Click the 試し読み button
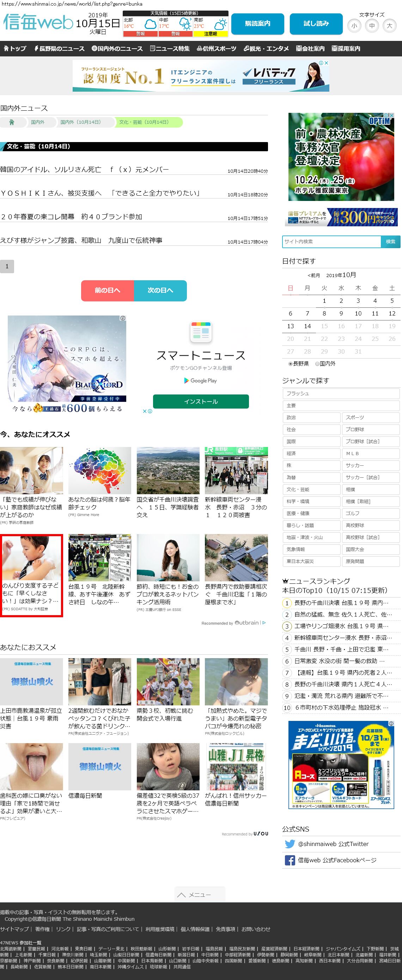Image resolution: width=402 pixels, height=980 pixels. (x=316, y=24)
